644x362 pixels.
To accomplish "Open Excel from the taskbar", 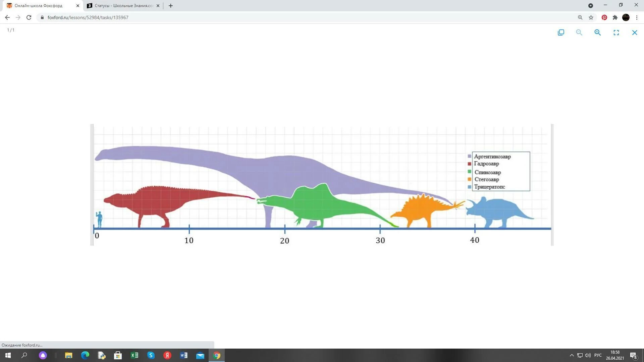I will coord(135,355).
